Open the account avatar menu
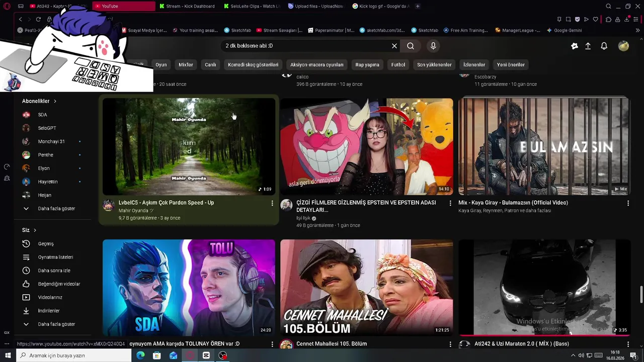This screenshot has height=362, width=644. click(623, 46)
